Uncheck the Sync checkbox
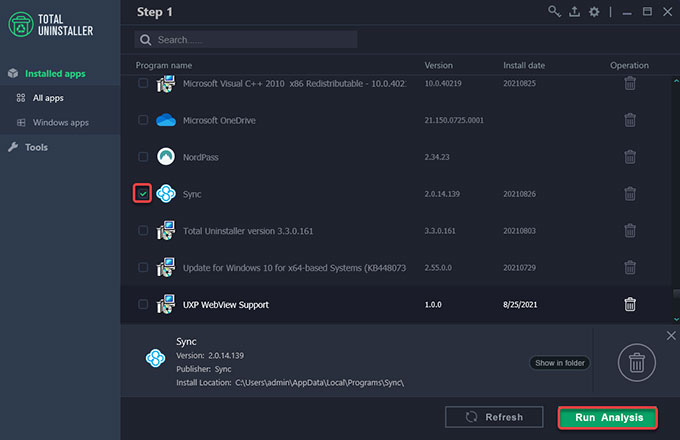 [x=143, y=194]
